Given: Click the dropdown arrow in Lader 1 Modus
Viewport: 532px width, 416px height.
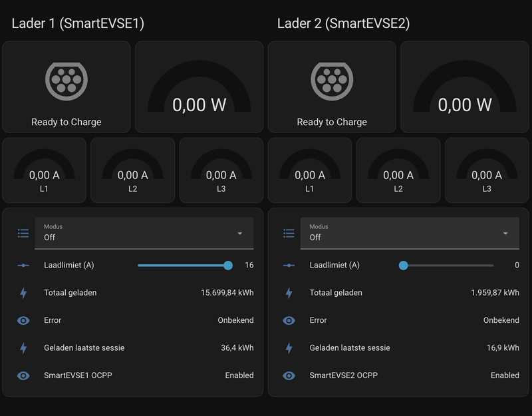Looking at the screenshot, I should click(x=240, y=234).
